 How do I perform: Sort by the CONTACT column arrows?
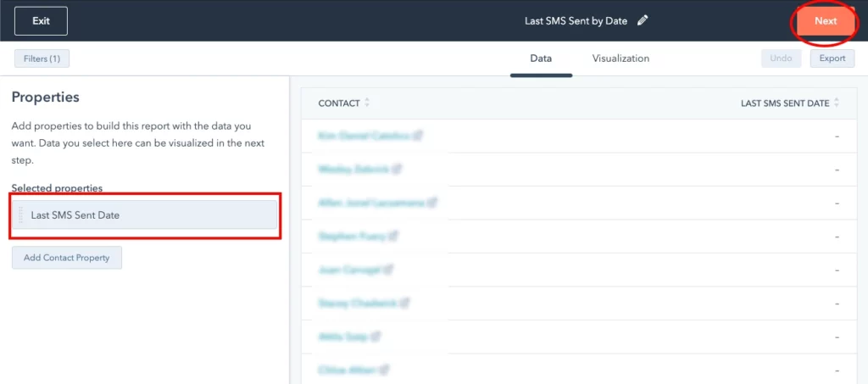366,103
